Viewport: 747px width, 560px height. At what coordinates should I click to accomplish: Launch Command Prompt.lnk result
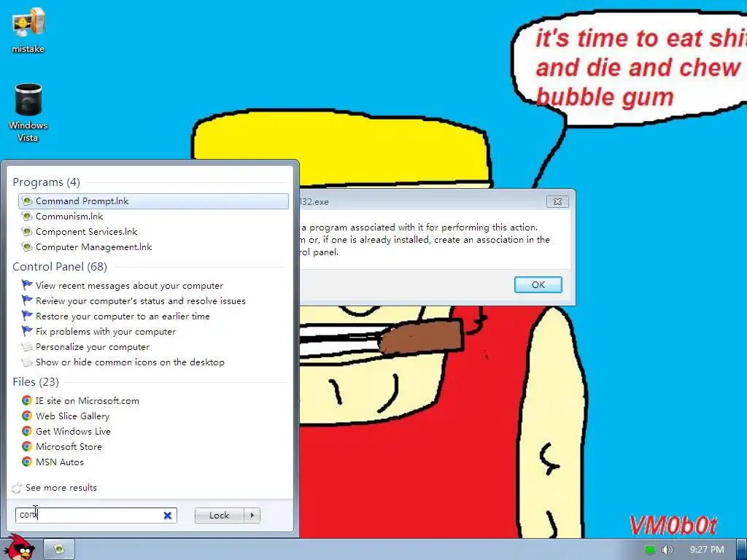(153, 201)
